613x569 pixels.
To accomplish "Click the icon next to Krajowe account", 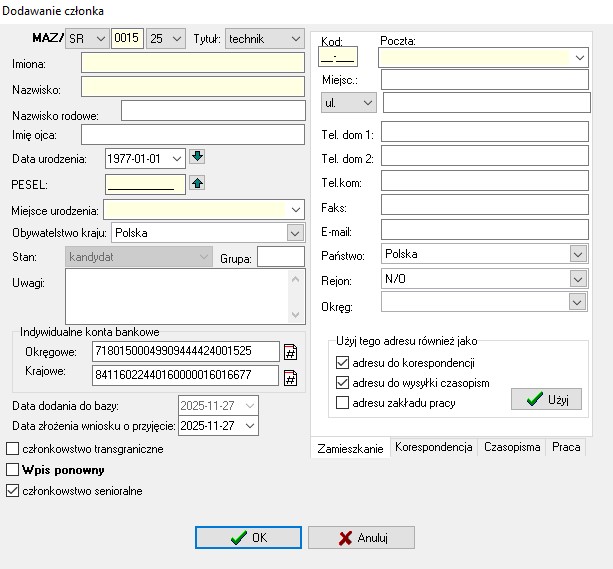I will pyautogui.click(x=291, y=377).
